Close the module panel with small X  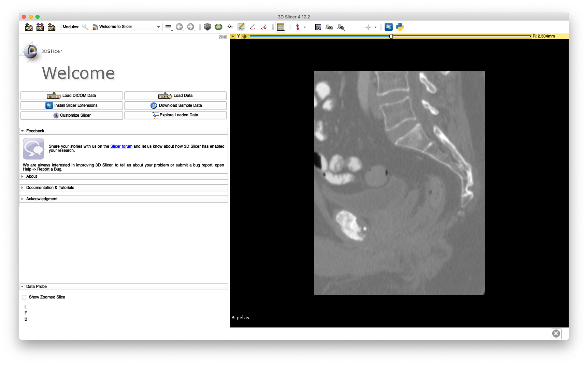click(225, 37)
